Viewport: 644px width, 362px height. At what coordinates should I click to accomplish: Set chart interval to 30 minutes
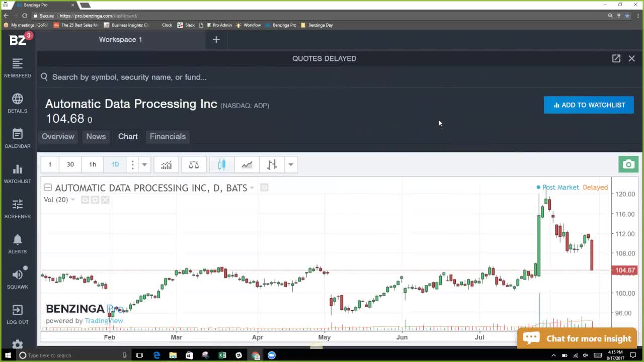point(70,164)
